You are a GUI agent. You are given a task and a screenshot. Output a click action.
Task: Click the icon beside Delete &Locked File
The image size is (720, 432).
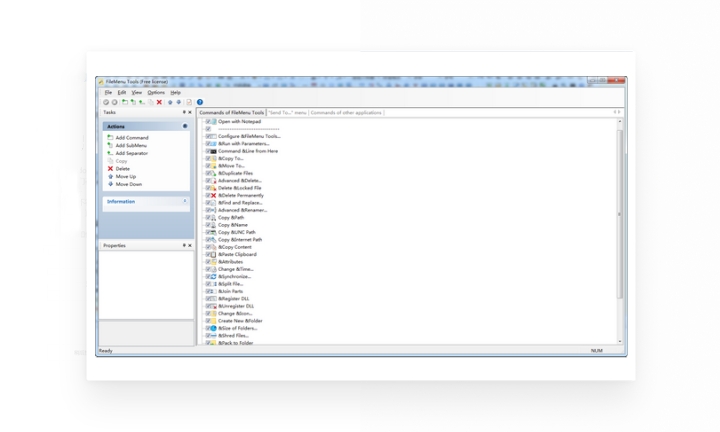(214, 188)
